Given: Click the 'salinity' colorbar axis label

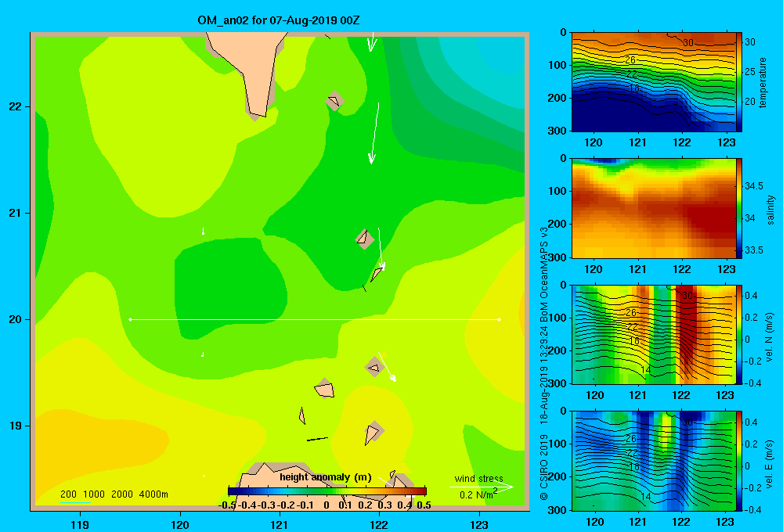Looking at the screenshot, I should [x=770, y=210].
